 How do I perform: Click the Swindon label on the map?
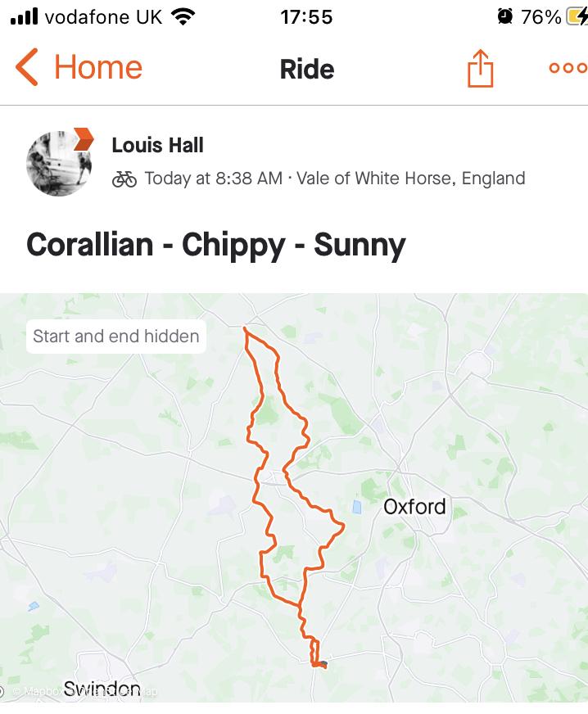[x=102, y=688]
